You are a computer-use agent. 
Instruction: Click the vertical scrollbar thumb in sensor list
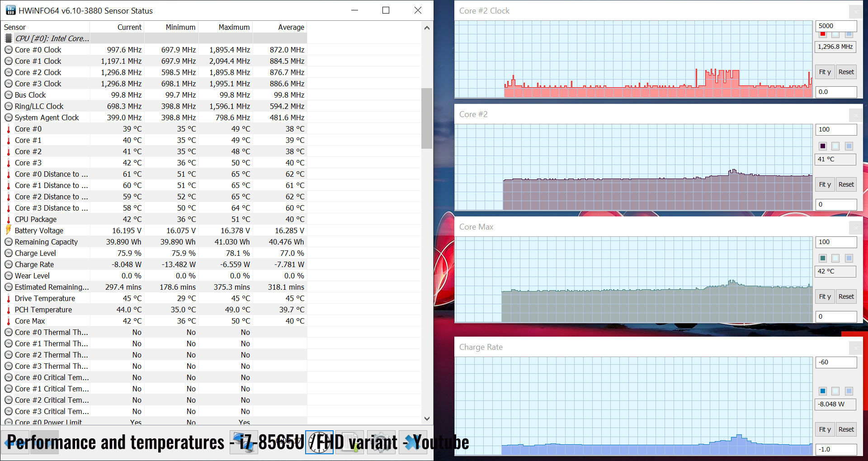427,118
